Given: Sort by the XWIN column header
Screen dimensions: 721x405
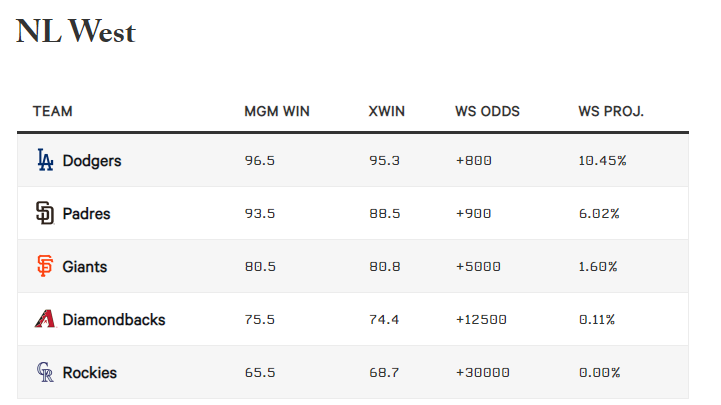Looking at the screenshot, I should (387, 111).
